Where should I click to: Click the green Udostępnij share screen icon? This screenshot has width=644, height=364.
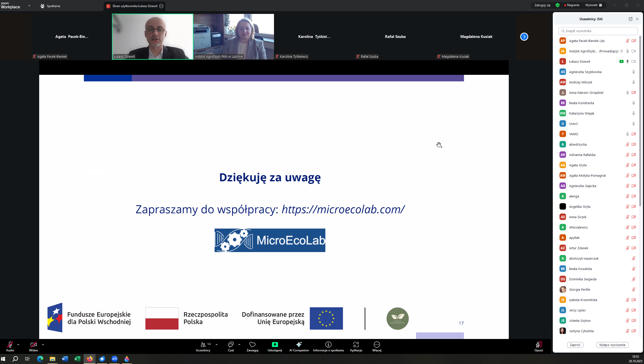pyautogui.click(x=275, y=345)
